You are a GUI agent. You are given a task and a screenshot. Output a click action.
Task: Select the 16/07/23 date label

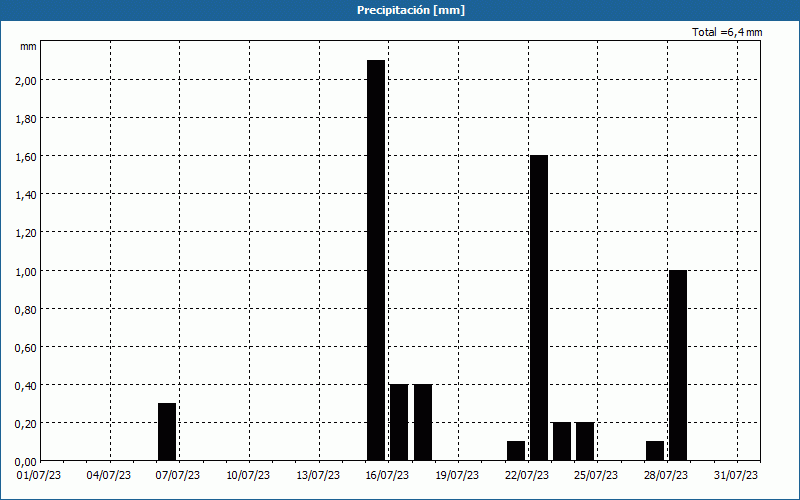(387, 475)
